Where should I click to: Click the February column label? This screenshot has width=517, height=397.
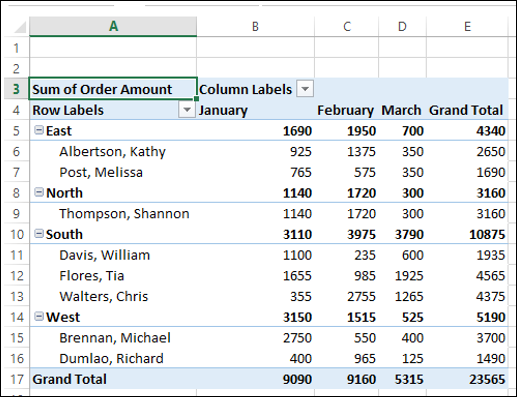tap(345, 110)
